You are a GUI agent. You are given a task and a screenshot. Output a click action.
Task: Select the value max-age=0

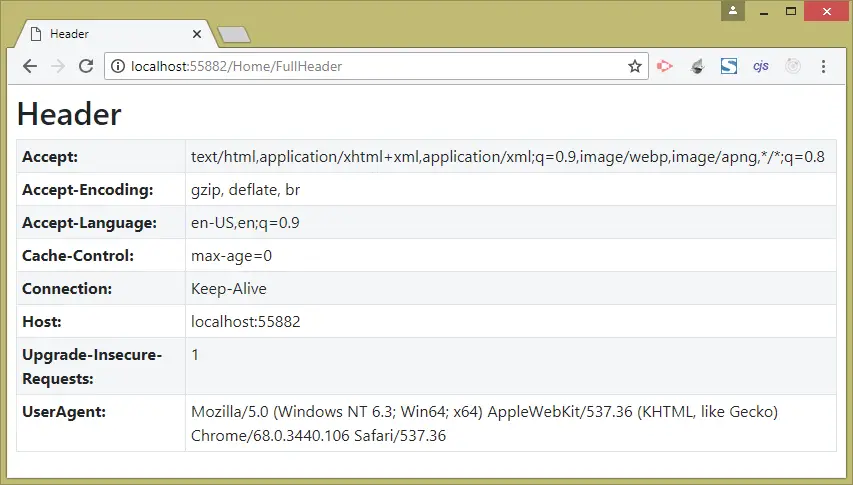pos(231,256)
